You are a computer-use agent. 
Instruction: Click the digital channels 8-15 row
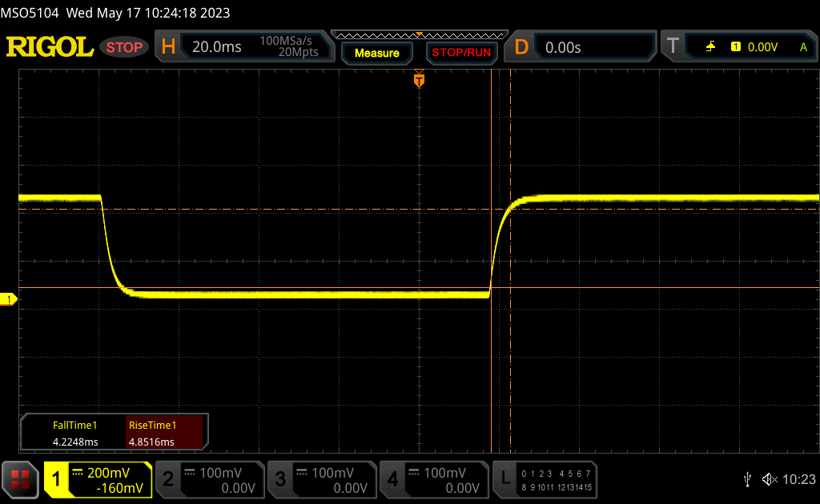(x=556, y=487)
